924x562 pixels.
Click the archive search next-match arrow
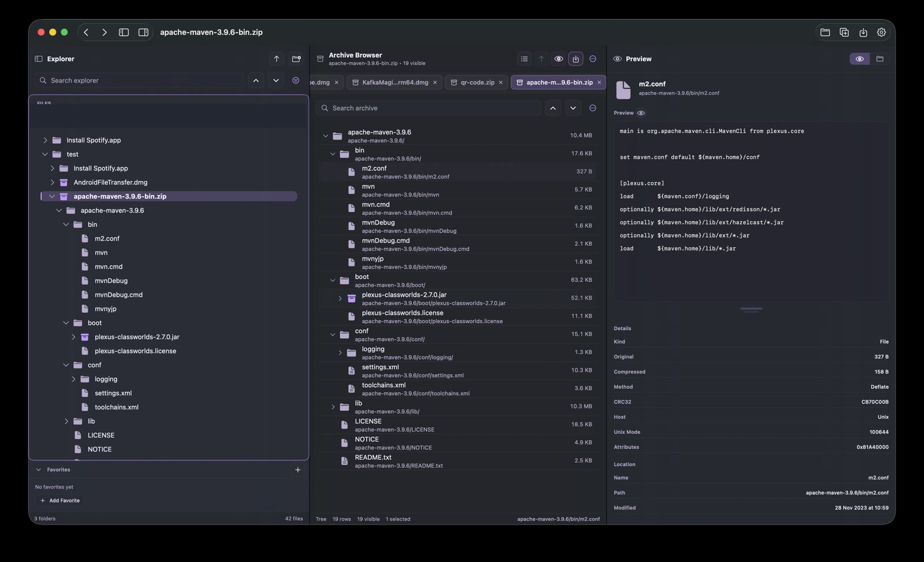[573, 108]
